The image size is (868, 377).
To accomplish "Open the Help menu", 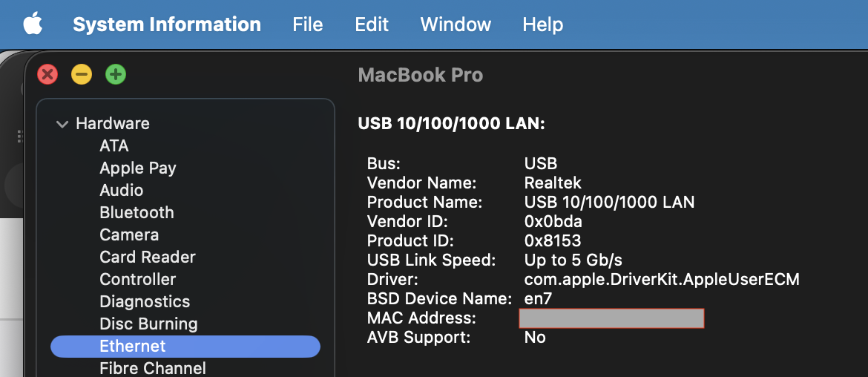I will (x=542, y=24).
